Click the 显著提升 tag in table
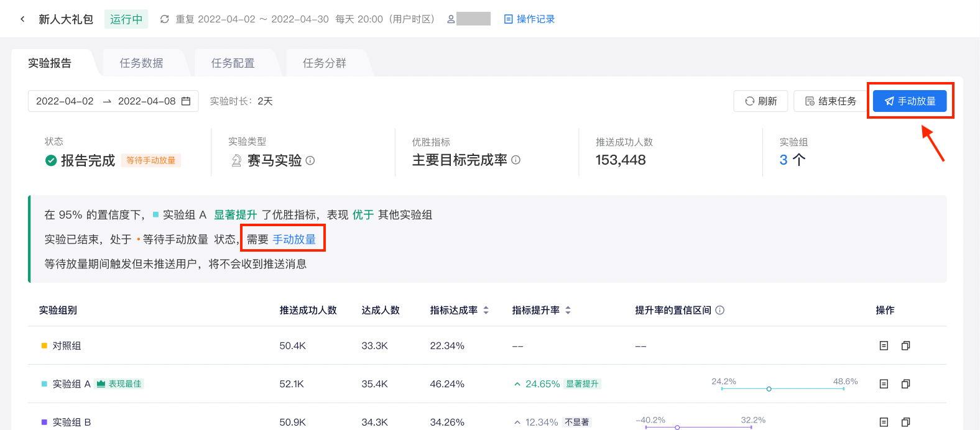This screenshot has height=430, width=980. (x=582, y=384)
